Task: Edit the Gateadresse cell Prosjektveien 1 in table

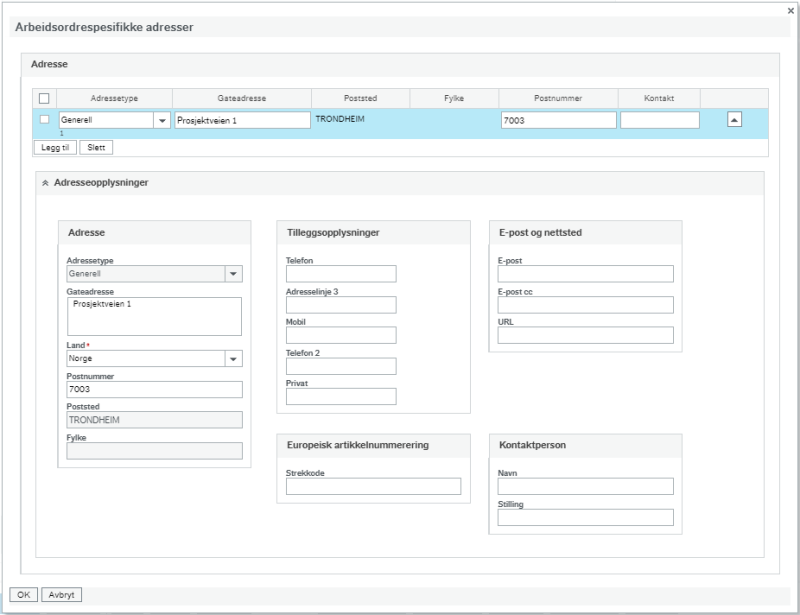Action: (x=242, y=120)
